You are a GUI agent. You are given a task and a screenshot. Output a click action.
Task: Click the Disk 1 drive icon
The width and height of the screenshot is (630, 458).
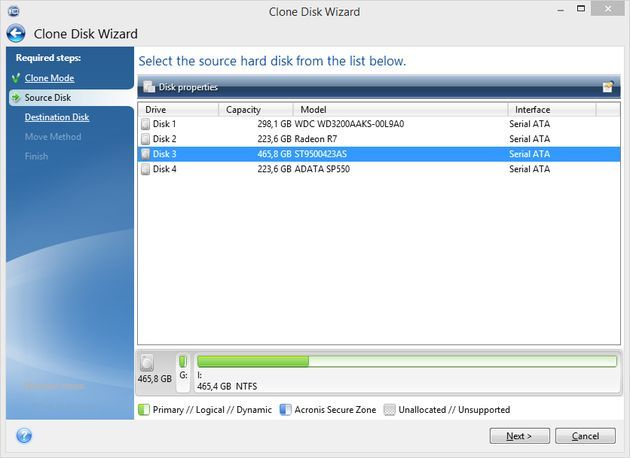tap(145, 124)
